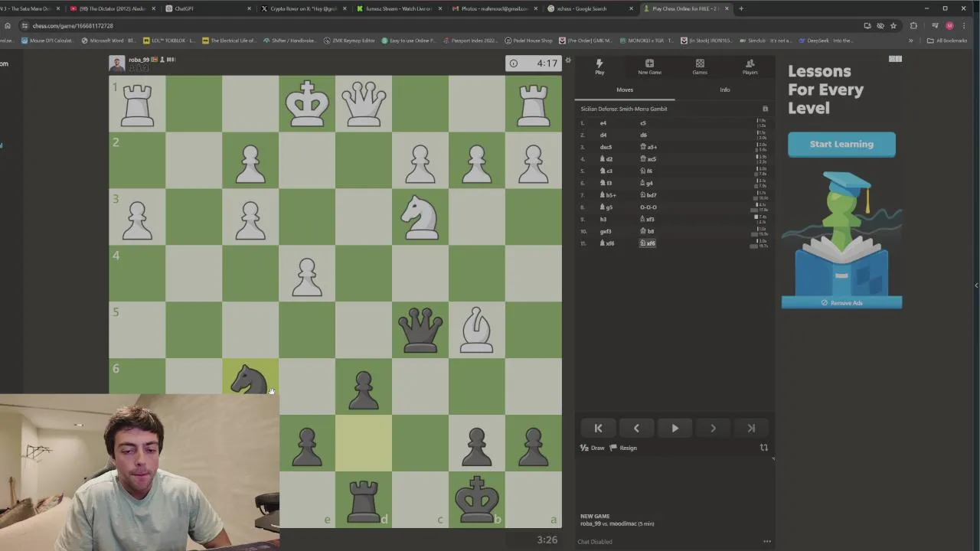Click the opening explorer book icon
This screenshot has height=551, width=980.
pos(765,109)
